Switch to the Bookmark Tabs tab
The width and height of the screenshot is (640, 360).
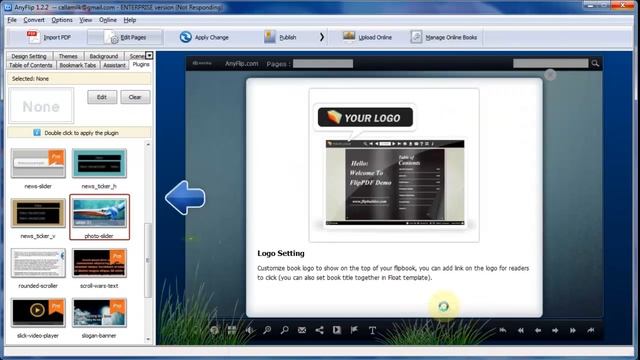[78, 65]
